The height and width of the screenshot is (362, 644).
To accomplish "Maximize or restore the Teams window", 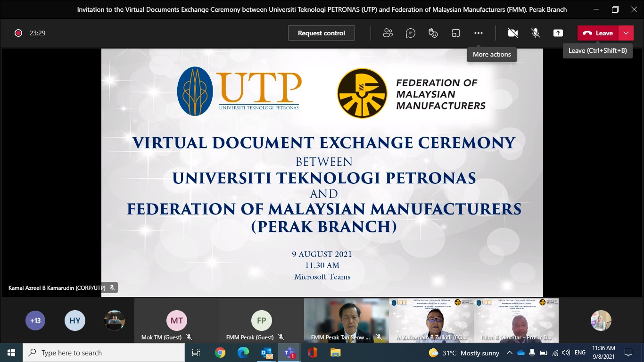I will click(x=615, y=9).
